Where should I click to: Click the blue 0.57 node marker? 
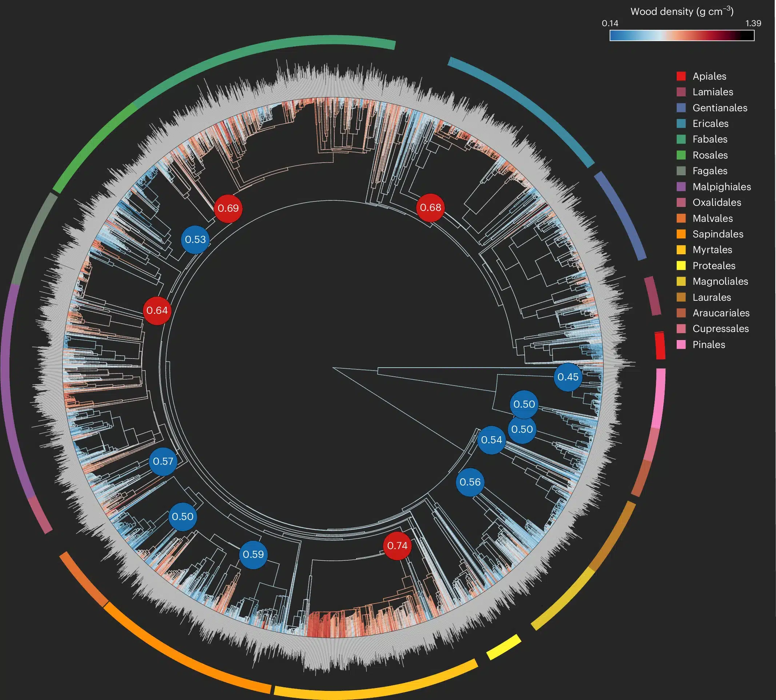(163, 461)
